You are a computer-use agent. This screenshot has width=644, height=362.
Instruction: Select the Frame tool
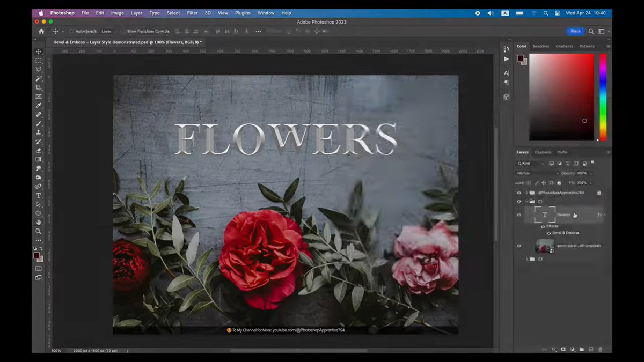coord(39,97)
